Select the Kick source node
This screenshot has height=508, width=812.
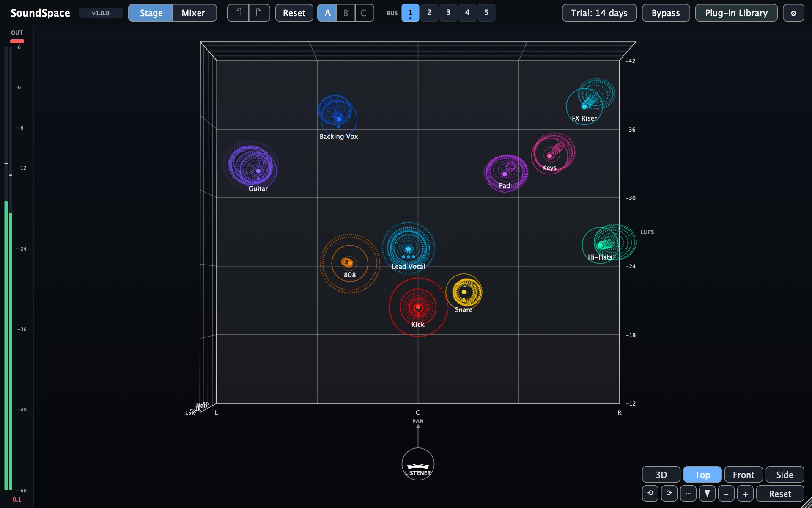(x=418, y=307)
